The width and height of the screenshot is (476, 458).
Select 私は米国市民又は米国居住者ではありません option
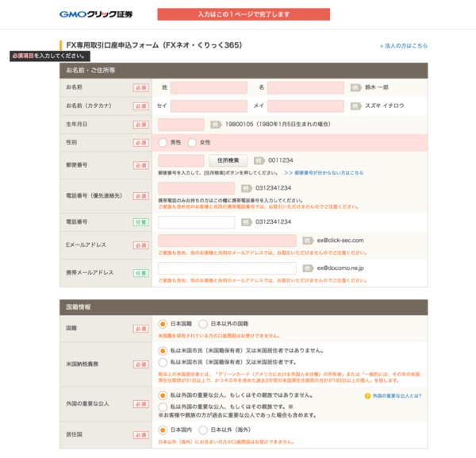pyautogui.click(x=163, y=351)
